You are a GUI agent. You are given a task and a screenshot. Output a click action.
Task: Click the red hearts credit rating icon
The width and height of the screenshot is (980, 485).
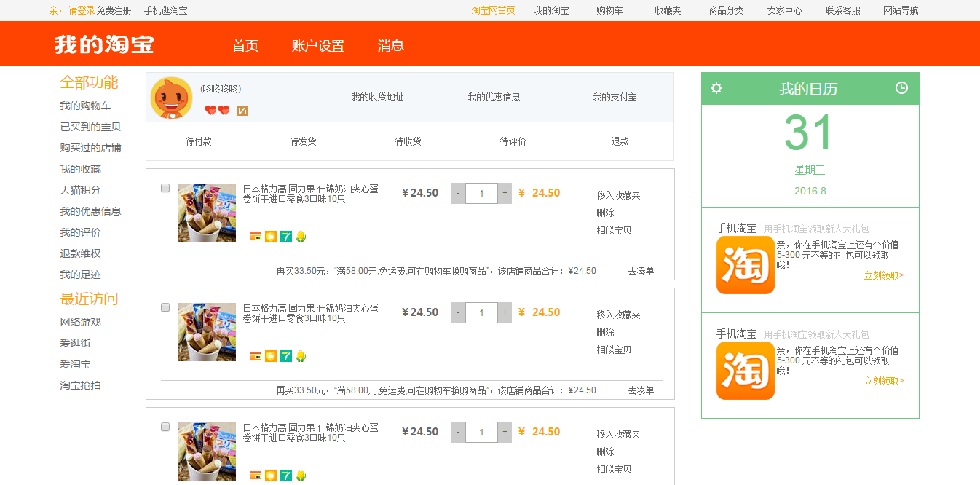[x=217, y=111]
